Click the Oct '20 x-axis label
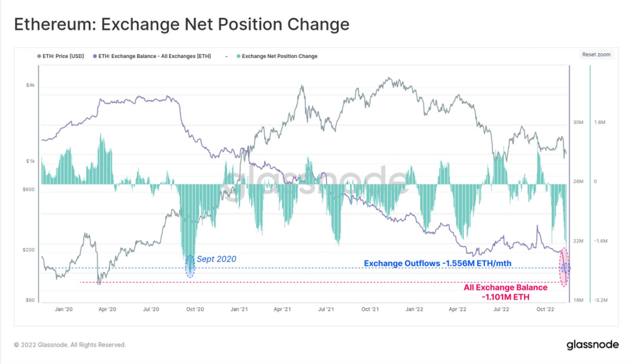The image size is (632, 364). (x=195, y=309)
